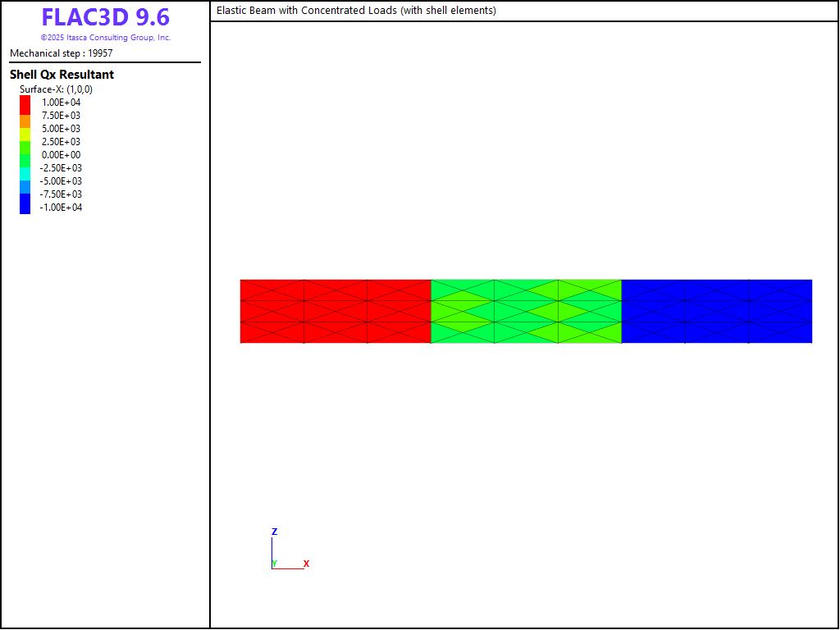Click the Itasca Consulting Group copyright text
This screenshot has width=840, height=630.
(105, 38)
